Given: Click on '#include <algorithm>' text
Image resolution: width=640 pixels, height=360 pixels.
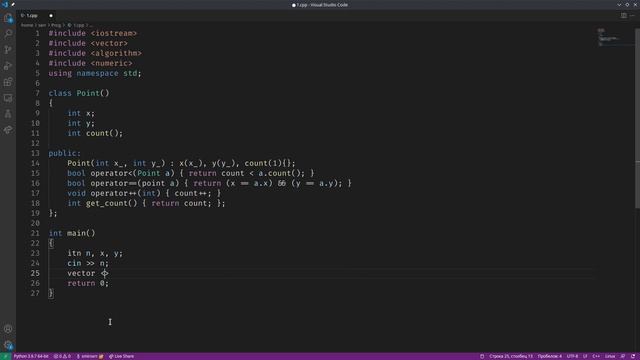Looking at the screenshot, I should 95,53.
